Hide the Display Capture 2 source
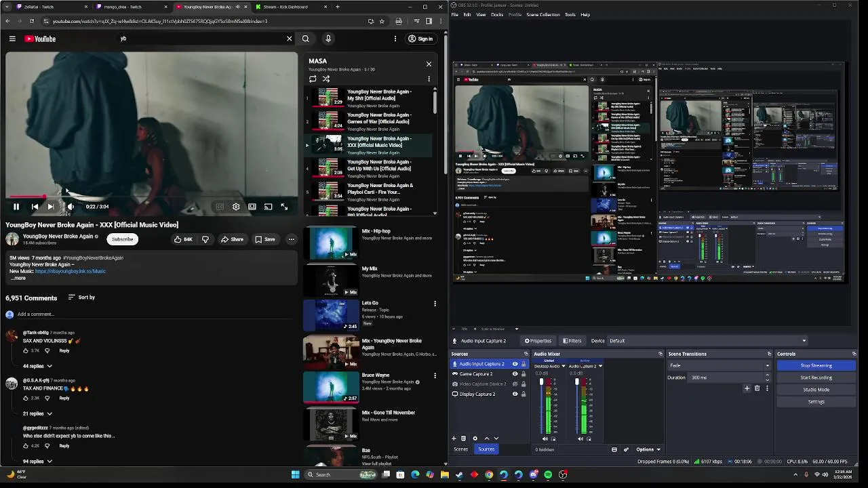868x488 pixels. (515, 394)
